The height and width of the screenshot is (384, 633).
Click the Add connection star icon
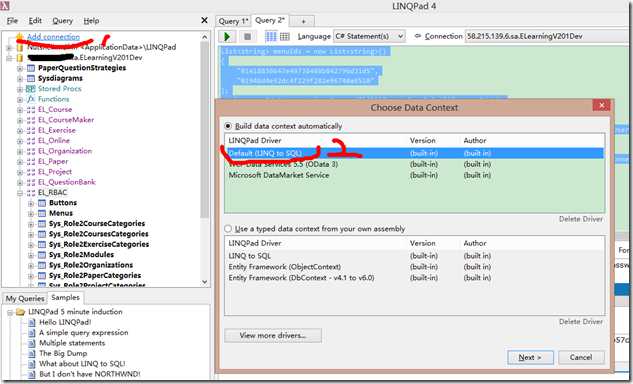[19, 37]
